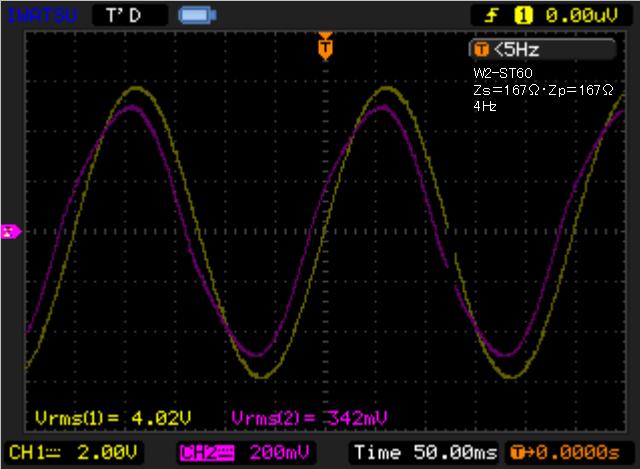This screenshot has height=469, width=640.
Task: Select the Vrms(2) = 342mV measurement
Action: click(309, 416)
